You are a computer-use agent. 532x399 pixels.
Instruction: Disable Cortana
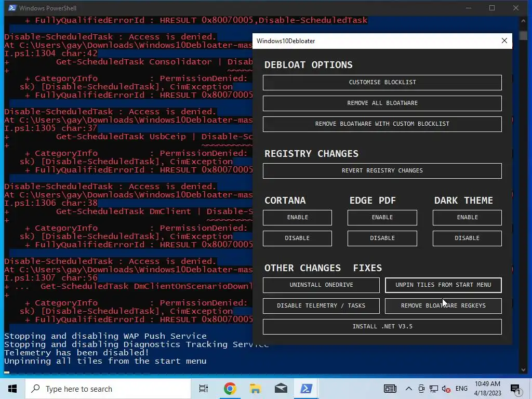point(297,238)
